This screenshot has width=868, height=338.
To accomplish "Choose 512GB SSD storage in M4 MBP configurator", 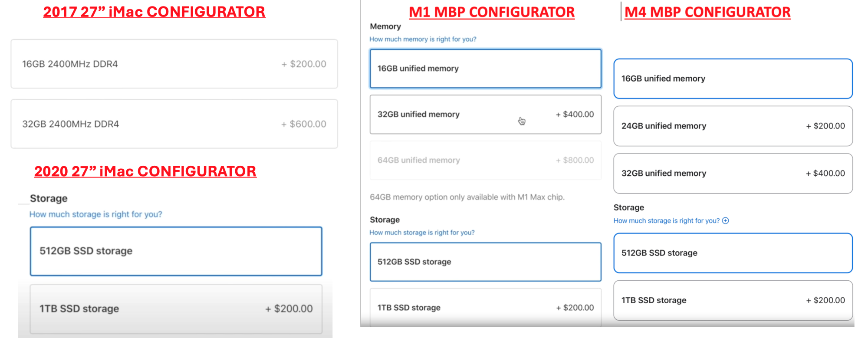I will click(x=733, y=253).
